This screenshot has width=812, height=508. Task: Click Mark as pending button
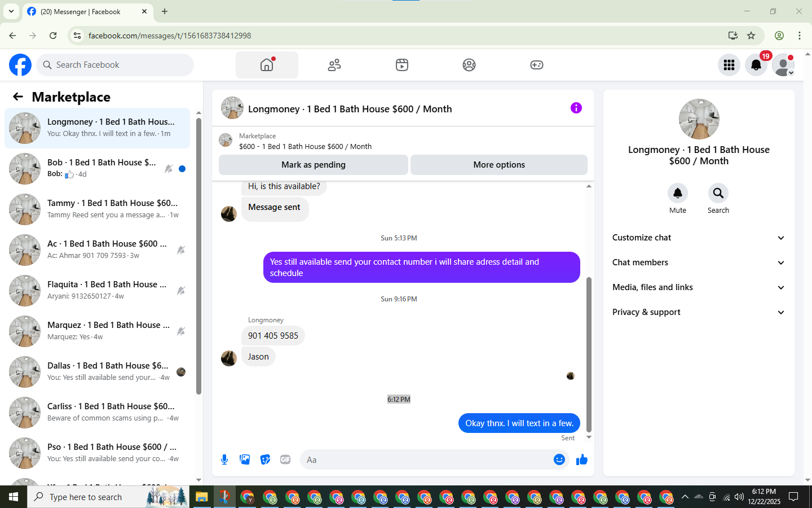click(x=314, y=165)
